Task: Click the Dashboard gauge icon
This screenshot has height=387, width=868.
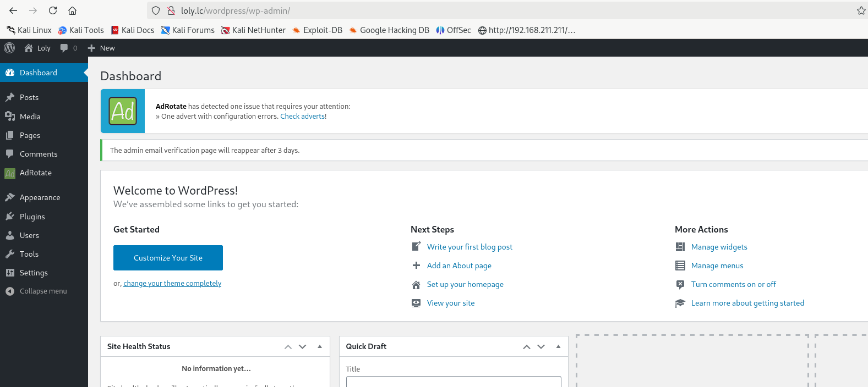Action: [x=10, y=73]
